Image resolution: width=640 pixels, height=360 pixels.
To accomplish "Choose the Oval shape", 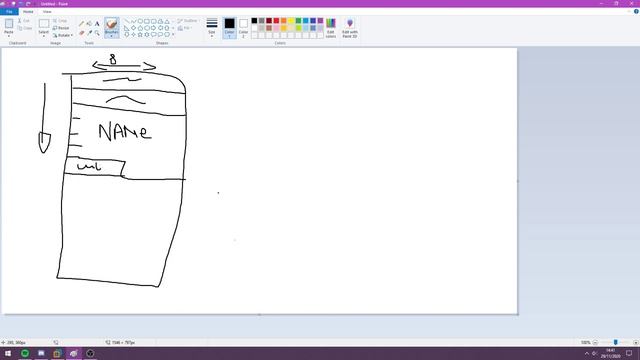I will pos(140,21).
